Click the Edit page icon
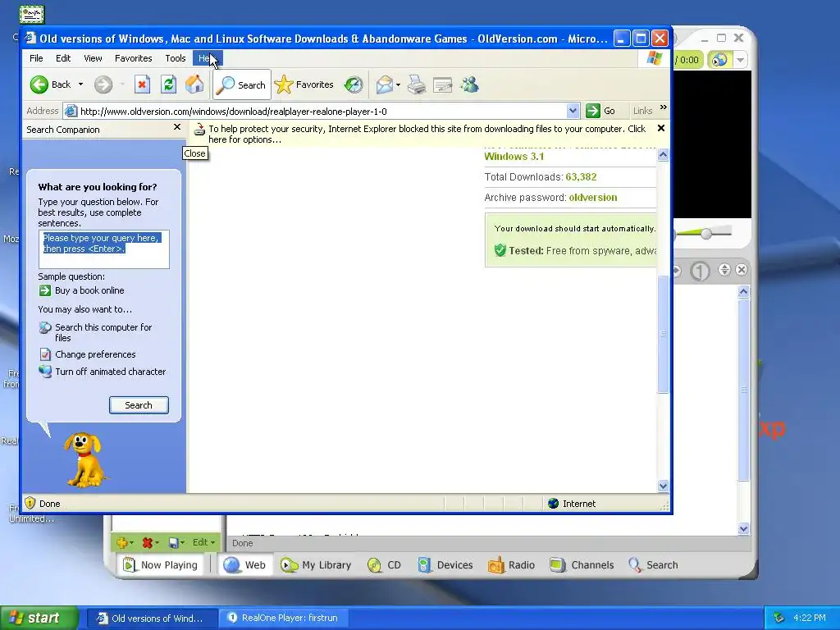The width and height of the screenshot is (840, 630). (x=443, y=84)
